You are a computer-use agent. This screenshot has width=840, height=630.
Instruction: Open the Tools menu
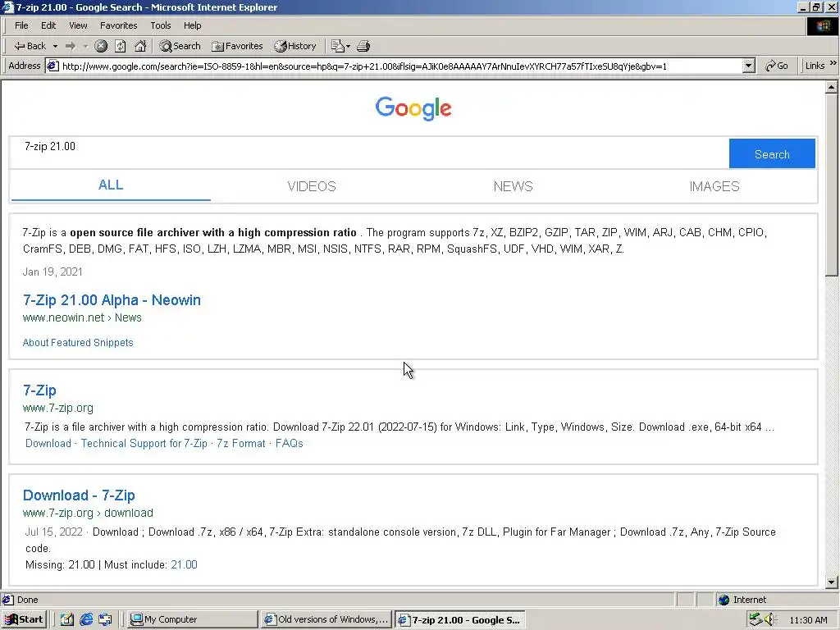pyautogui.click(x=160, y=25)
